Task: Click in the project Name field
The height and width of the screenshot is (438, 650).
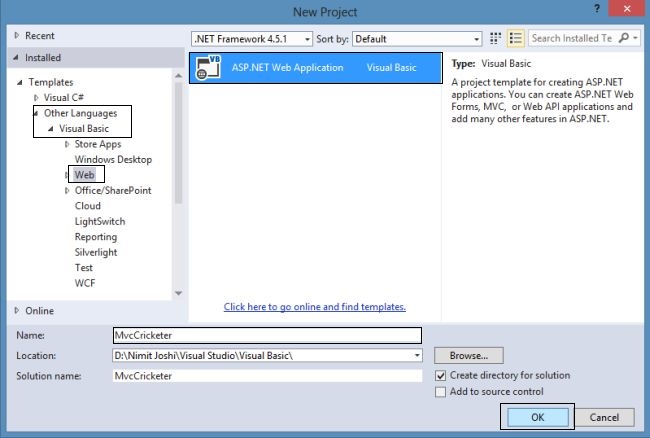Action: (267, 335)
